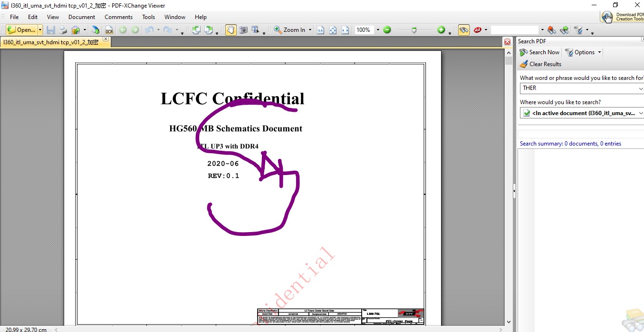The image size is (644, 332).
Task: Click the Open file button
Action: (22, 30)
